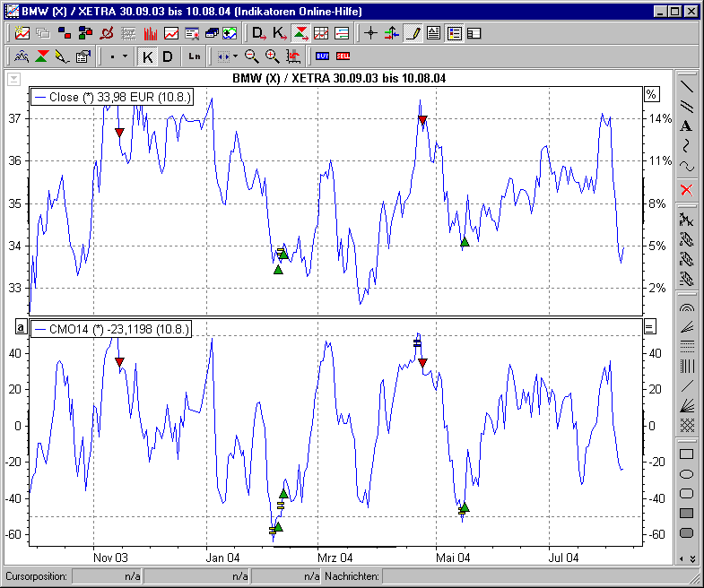Select the text annotation 'A' tool

pos(687,125)
